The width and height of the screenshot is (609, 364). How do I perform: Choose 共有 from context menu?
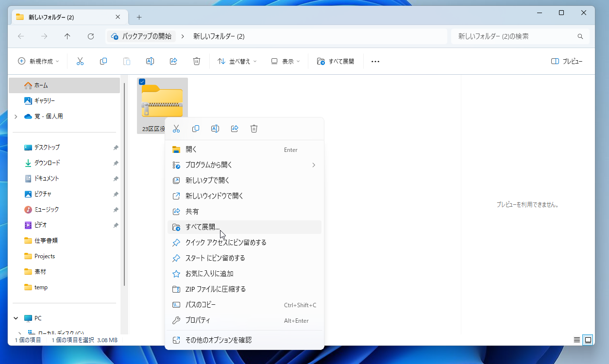click(244, 212)
